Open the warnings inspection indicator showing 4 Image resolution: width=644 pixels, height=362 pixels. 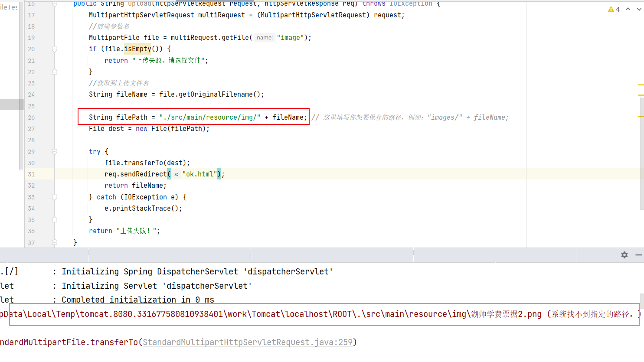tap(614, 9)
